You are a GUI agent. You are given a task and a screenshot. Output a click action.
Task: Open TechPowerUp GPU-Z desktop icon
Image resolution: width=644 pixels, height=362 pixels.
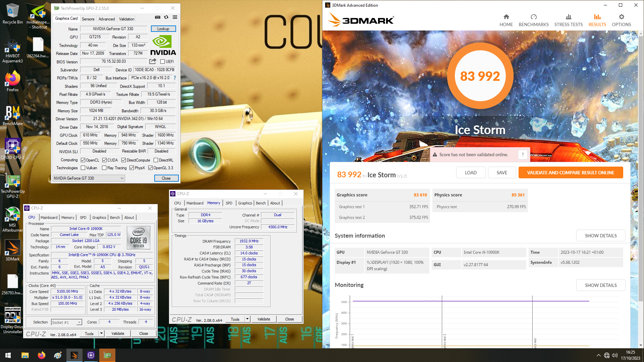pos(13,186)
